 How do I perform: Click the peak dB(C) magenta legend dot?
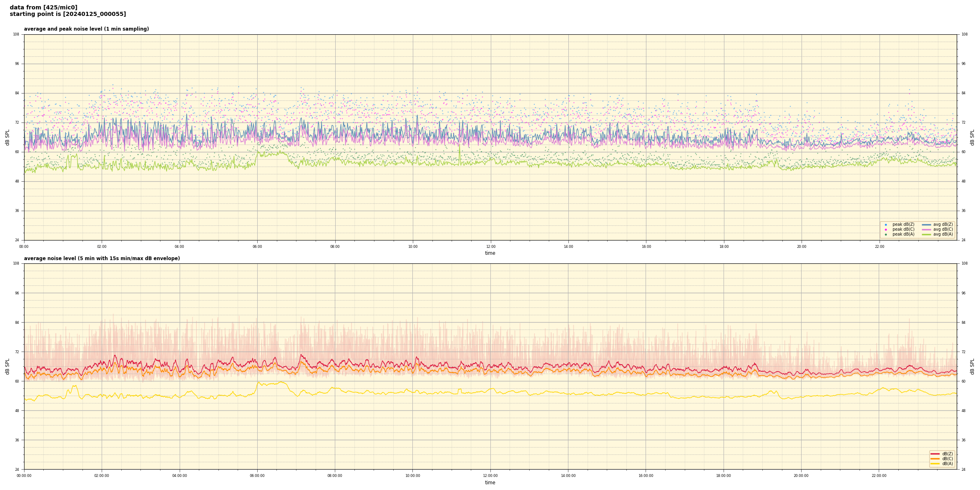[886, 229]
